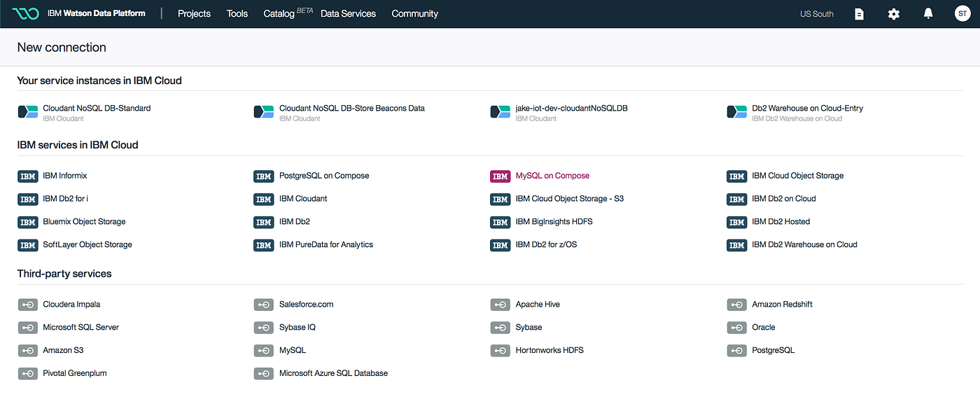Select the Cloudant NoSQL DB-Standard service icon
This screenshot has width=980, height=418.
pyautogui.click(x=27, y=112)
